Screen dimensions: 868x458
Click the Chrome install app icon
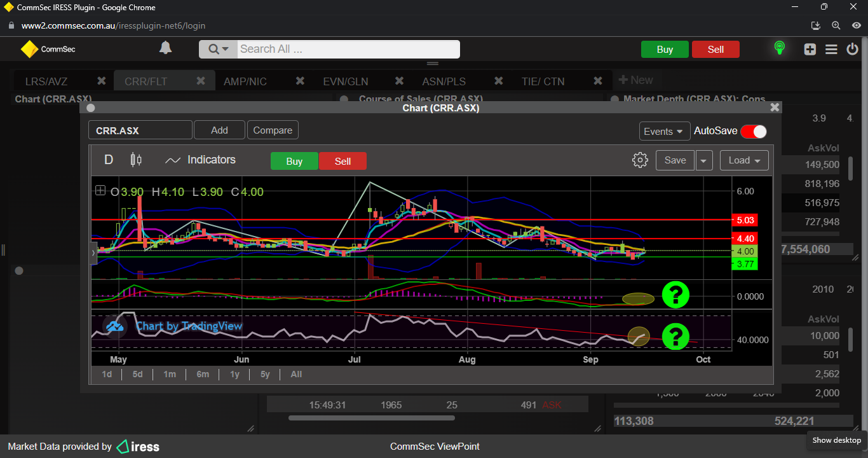point(817,25)
